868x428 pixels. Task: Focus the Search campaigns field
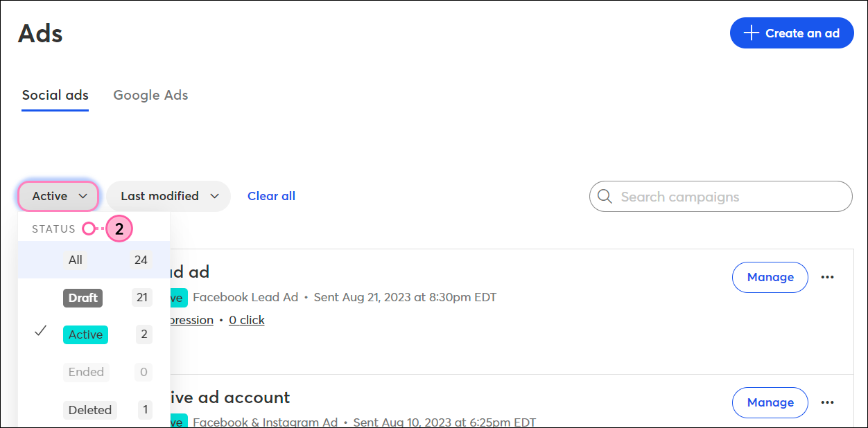point(721,197)
